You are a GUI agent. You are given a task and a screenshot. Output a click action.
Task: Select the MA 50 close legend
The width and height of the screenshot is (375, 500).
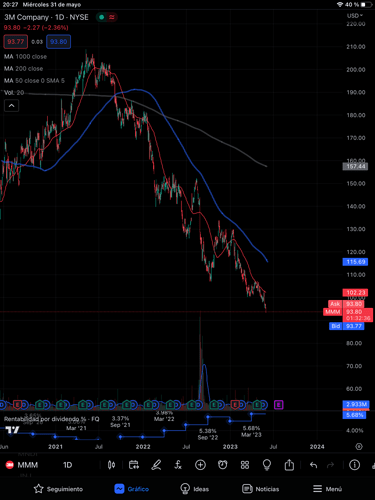coord(34,81)
